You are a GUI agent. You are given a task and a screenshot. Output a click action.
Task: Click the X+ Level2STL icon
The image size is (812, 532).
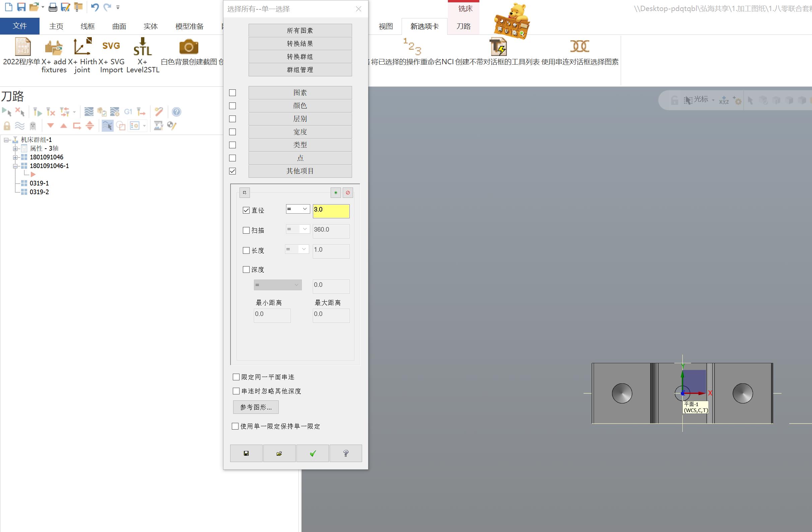[143, 47]
